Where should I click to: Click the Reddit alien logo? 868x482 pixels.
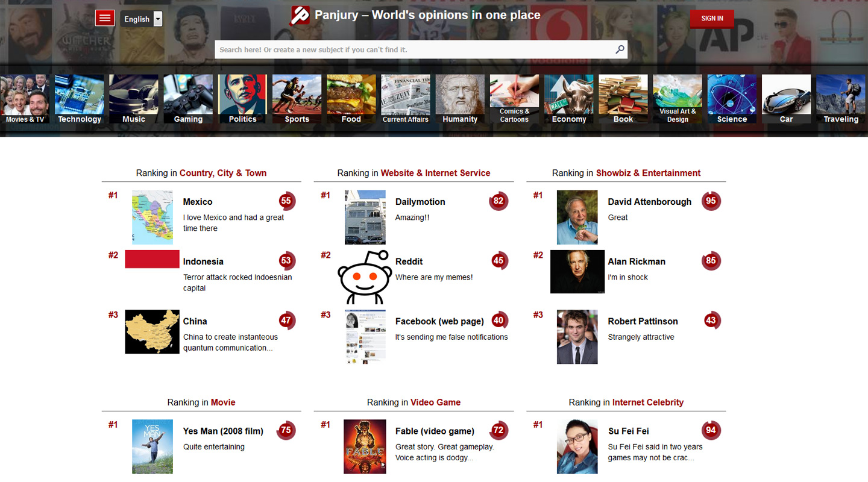point(364,277)
